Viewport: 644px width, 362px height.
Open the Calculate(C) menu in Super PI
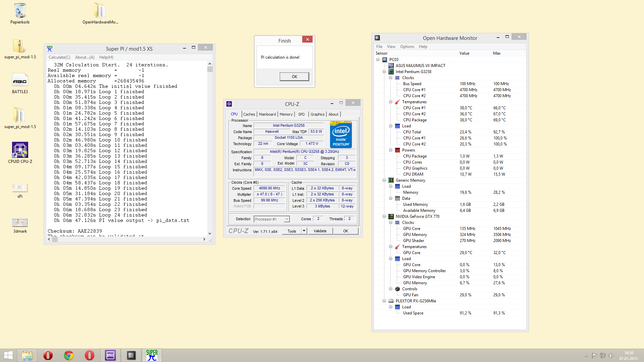click(x=59, y=57)
